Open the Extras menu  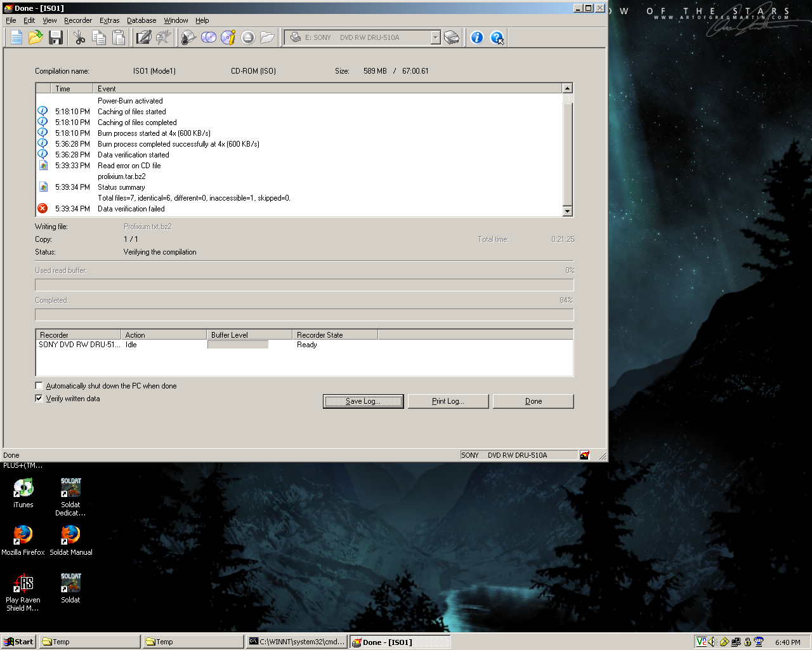[110, 20]
